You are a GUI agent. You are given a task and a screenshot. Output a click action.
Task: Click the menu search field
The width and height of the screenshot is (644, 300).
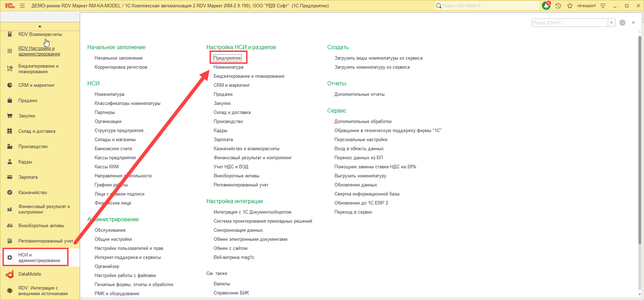[570, 23]
